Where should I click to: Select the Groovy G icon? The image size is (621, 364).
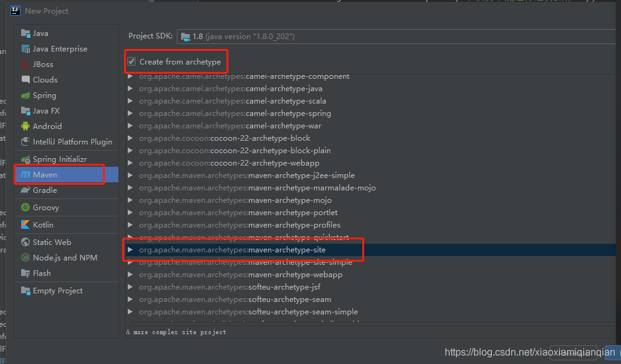click(25, 207)
